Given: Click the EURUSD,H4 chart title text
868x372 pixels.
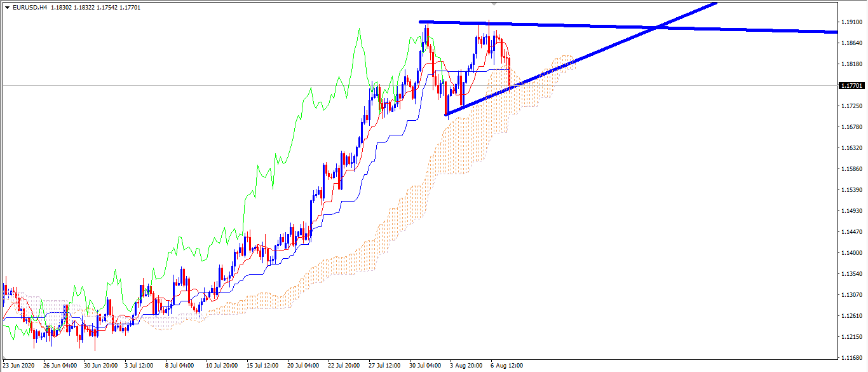Looking at the screenshot, I should click(29, 8).
